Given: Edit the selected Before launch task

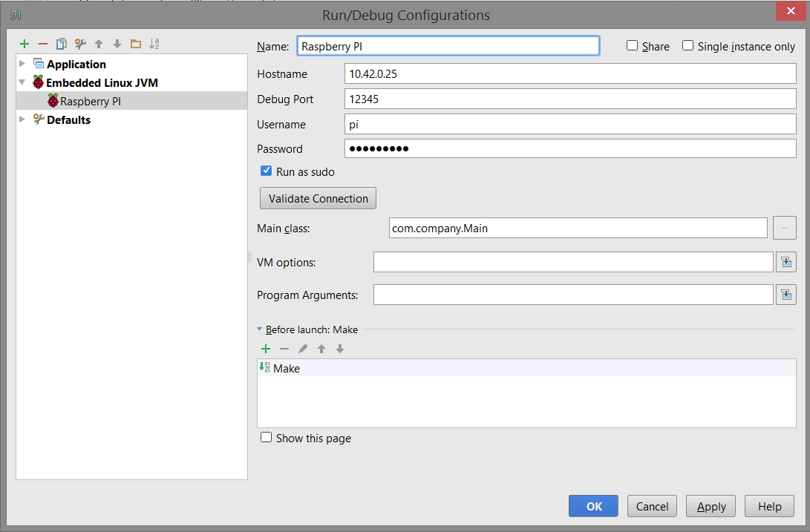Looking at the screenshot, I should point(303,349).
